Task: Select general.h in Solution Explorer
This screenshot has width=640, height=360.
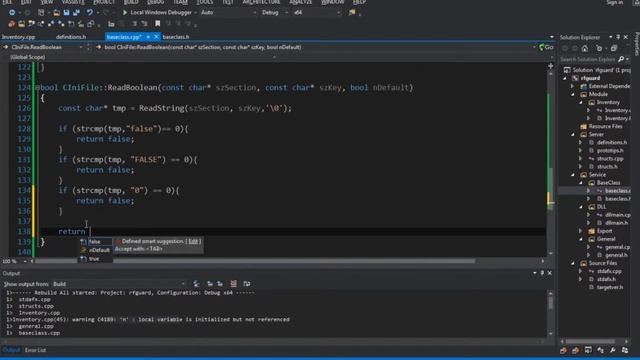Action: click(616, 255)
